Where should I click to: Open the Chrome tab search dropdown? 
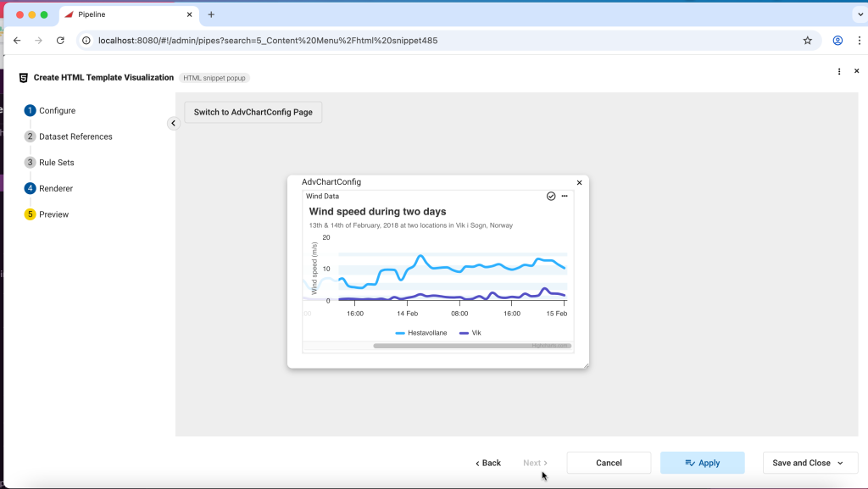pos(862,14)
